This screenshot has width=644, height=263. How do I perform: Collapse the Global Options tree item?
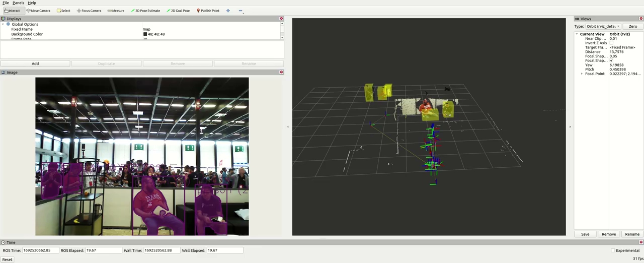[3, 24]
